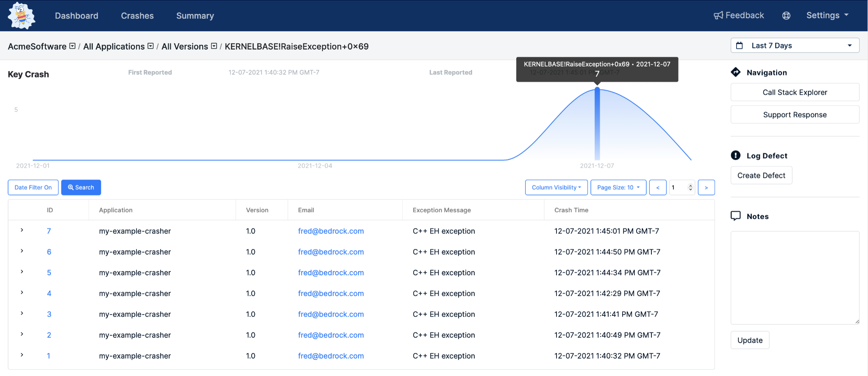Open the All Applications dropdown
868x376 pixels.
[150, 46]
